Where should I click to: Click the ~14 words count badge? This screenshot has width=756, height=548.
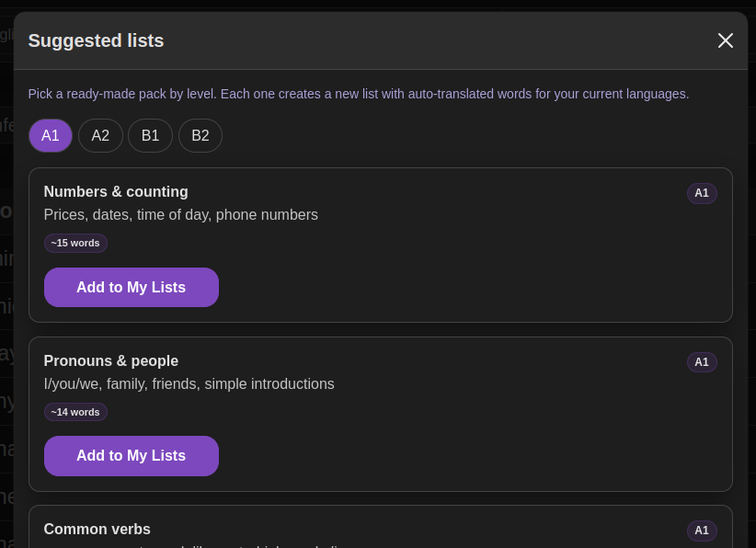pos(75,412)
